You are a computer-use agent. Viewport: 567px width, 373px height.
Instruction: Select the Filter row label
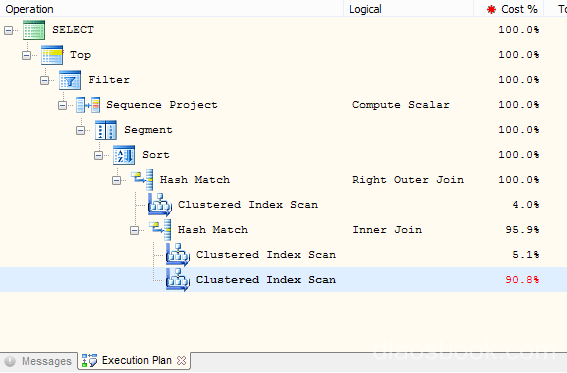pyautogui.click(x=109, y=80)
